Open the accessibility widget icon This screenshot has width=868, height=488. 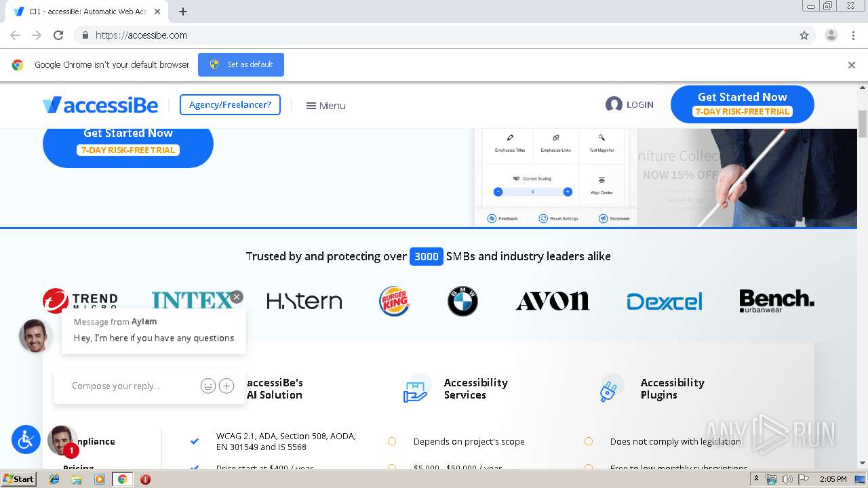pyautogui.click(x=26, y=440)
